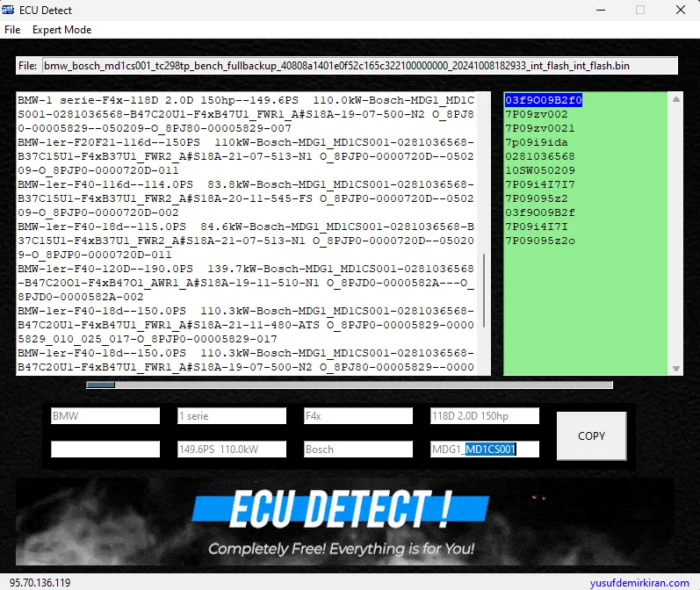The image size is (700, 590).
Task: Click the green list's scroll up arrow
Action: (675, 99)
